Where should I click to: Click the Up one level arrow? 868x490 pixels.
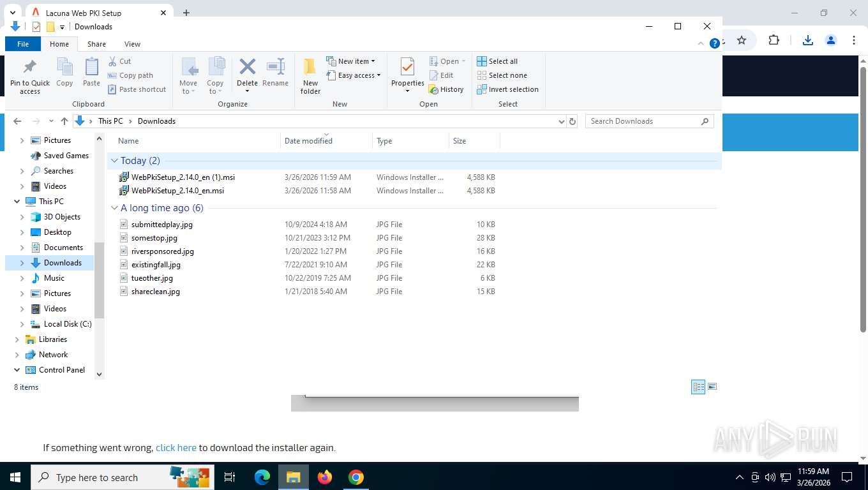click(x=64, y=121)
